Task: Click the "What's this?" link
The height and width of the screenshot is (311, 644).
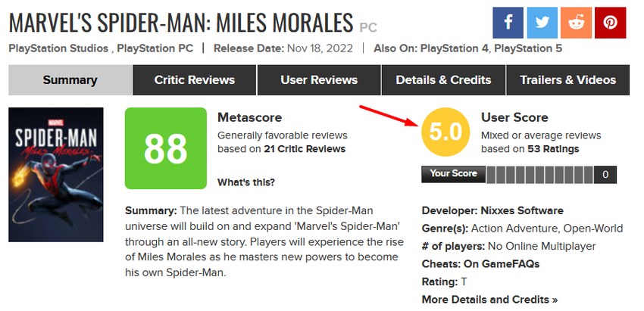Action: 246,182
